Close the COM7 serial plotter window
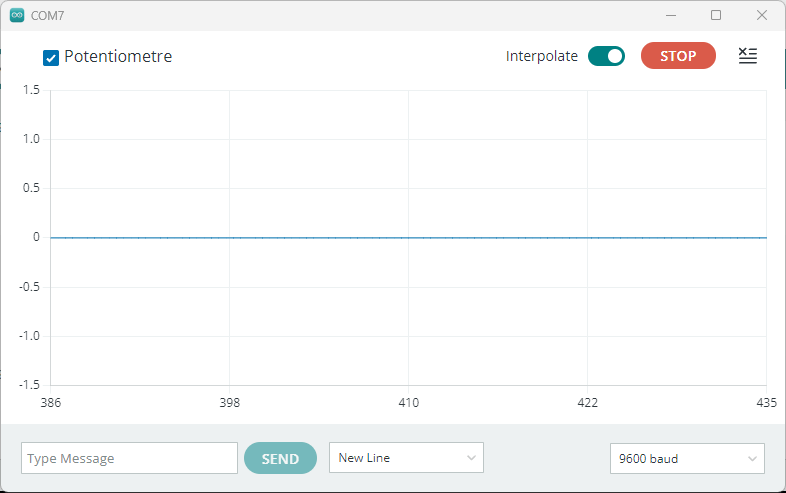Image resolution: width=786 pixels, height=493 pixels. click(762, 15)
